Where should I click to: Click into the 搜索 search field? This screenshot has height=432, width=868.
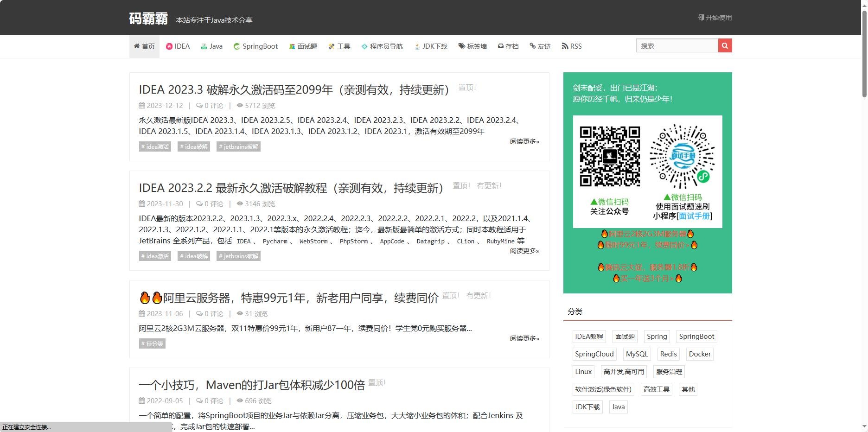tap(677, 45)
